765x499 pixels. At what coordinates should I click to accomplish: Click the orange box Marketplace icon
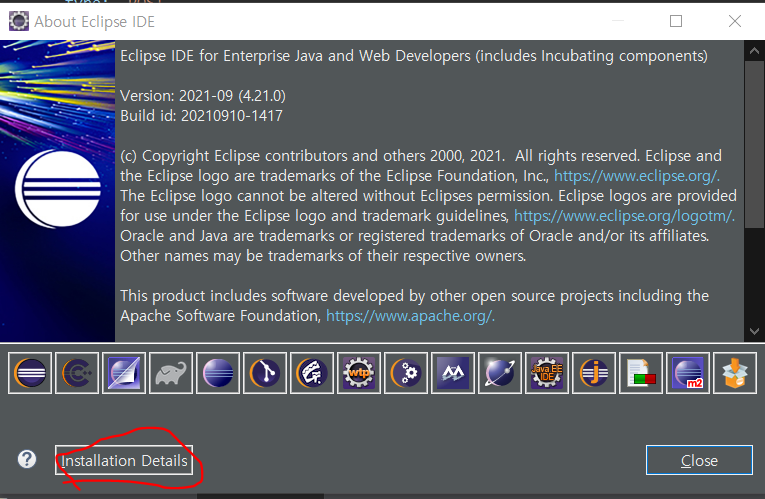pos(735,373)
